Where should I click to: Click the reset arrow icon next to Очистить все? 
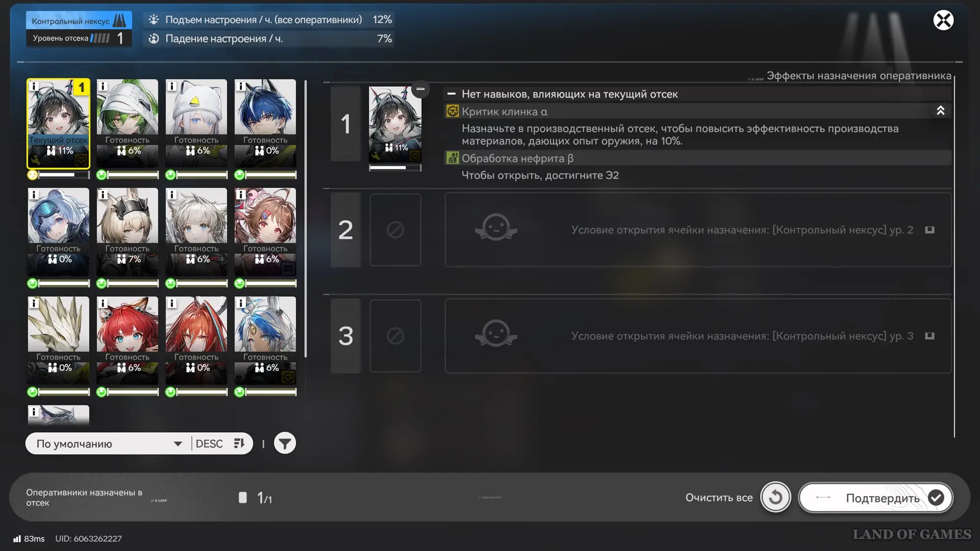[775, 497]
